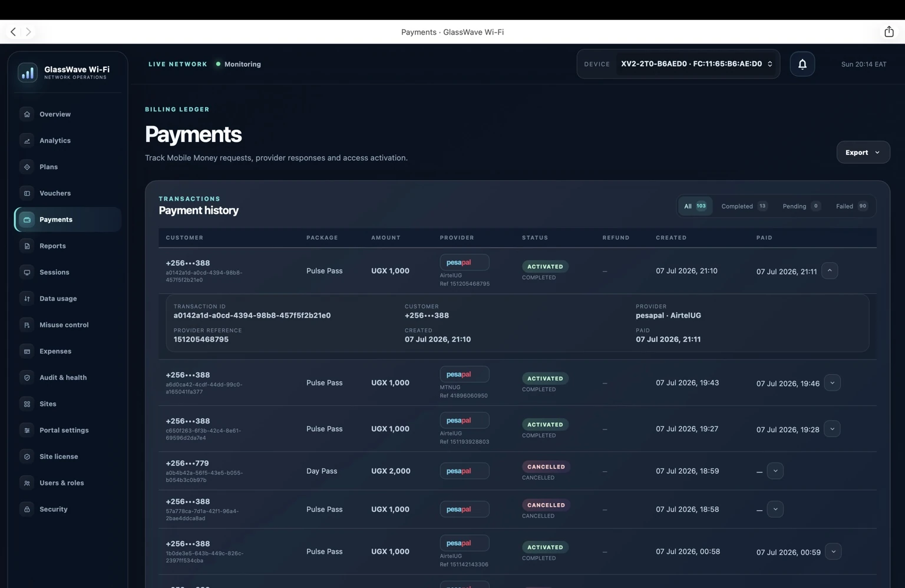Image resolution: width=905 pixels, height=588 pixels.
Task: Click the Analytics chart icon
Action: point(27,140)
